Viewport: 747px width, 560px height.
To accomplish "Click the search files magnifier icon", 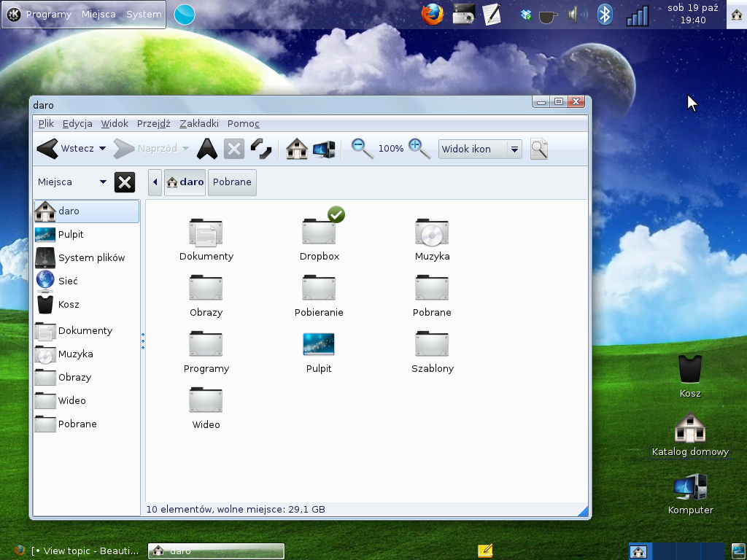I will point(538,149).
